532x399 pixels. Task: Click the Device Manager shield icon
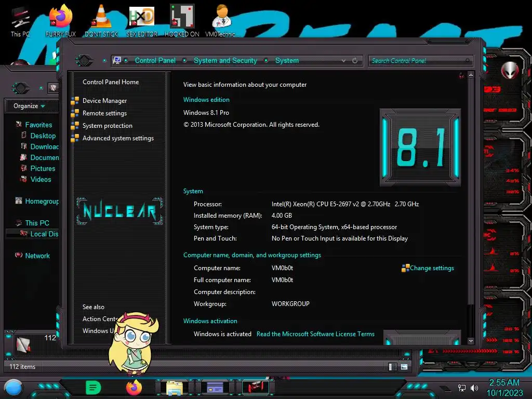click(x=75, y=101)
